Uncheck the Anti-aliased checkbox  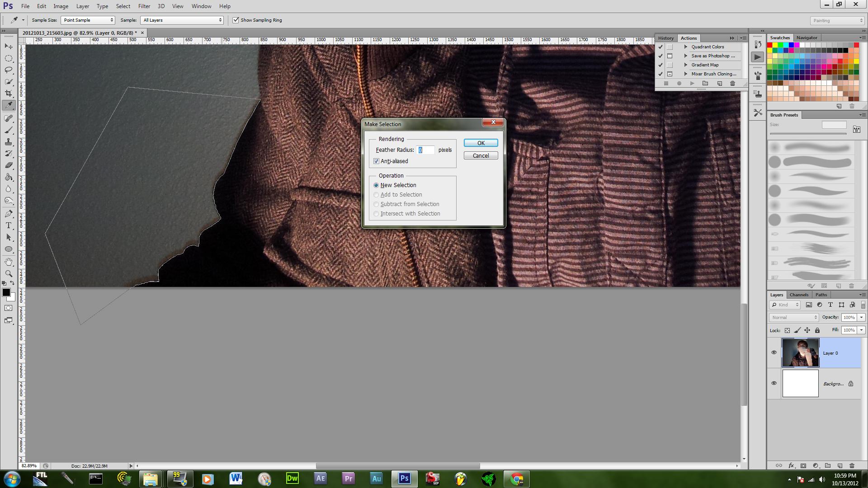pyautogui.click(x=376, y=161)
